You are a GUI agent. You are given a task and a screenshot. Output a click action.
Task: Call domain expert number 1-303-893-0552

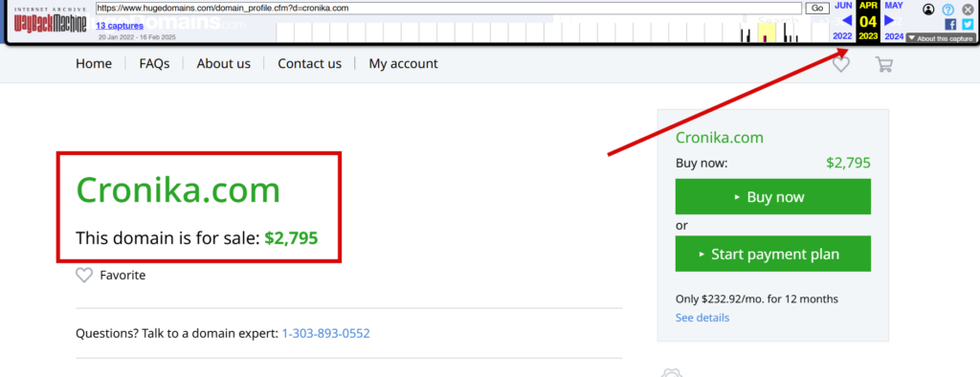(x=325, y=333)
